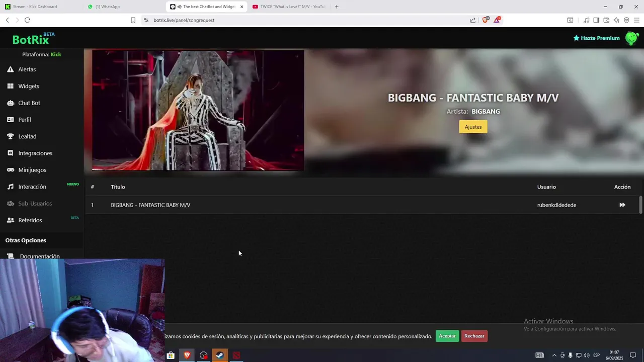
Task: Open a new browser tab
Action: (x=337, y=7)
